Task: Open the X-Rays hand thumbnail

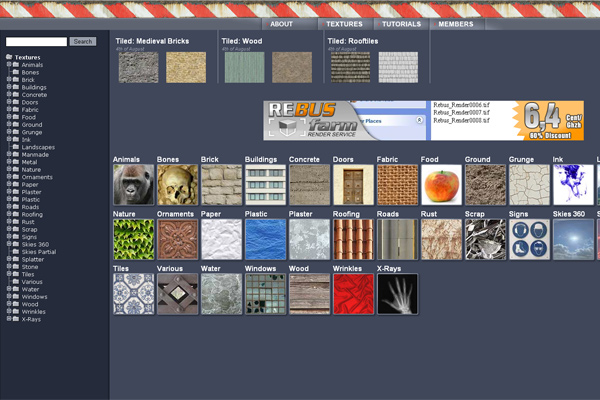Action: click(398, 294)
